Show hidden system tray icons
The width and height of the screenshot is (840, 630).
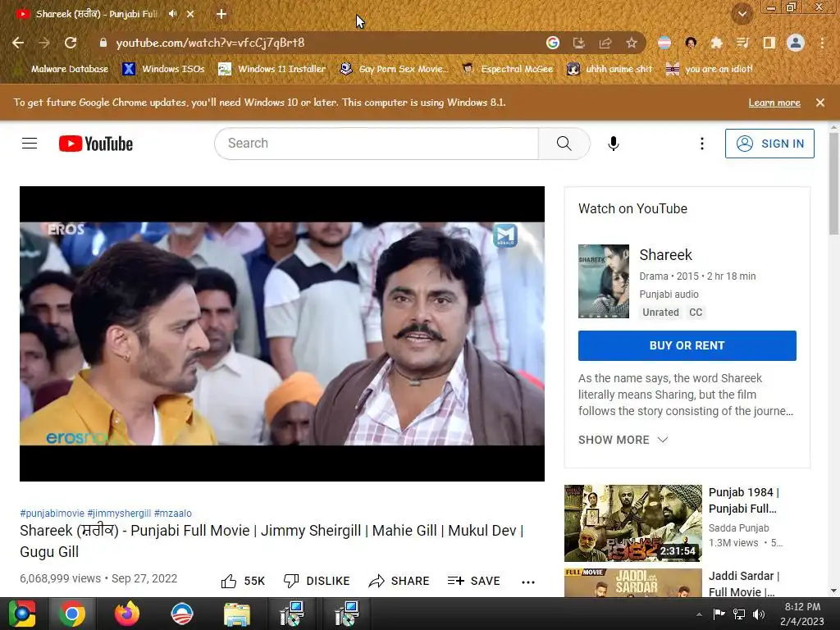[x=699, y=614]
